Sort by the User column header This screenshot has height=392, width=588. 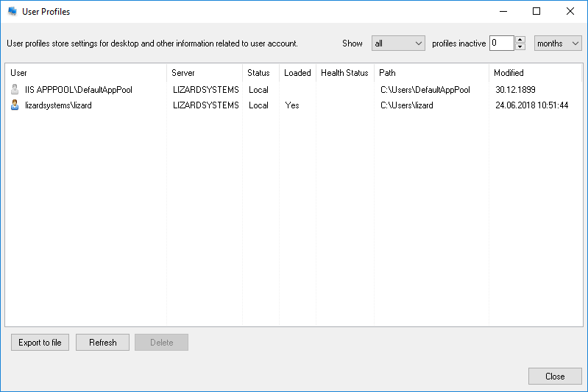pyautogui.click(x=85, y=73)
